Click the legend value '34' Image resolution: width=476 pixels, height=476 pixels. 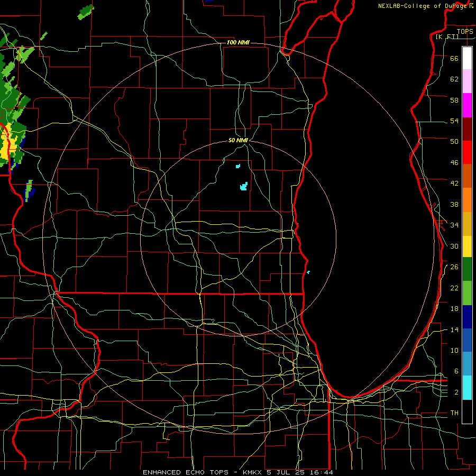pyautogui.click(x=454, y=225)
